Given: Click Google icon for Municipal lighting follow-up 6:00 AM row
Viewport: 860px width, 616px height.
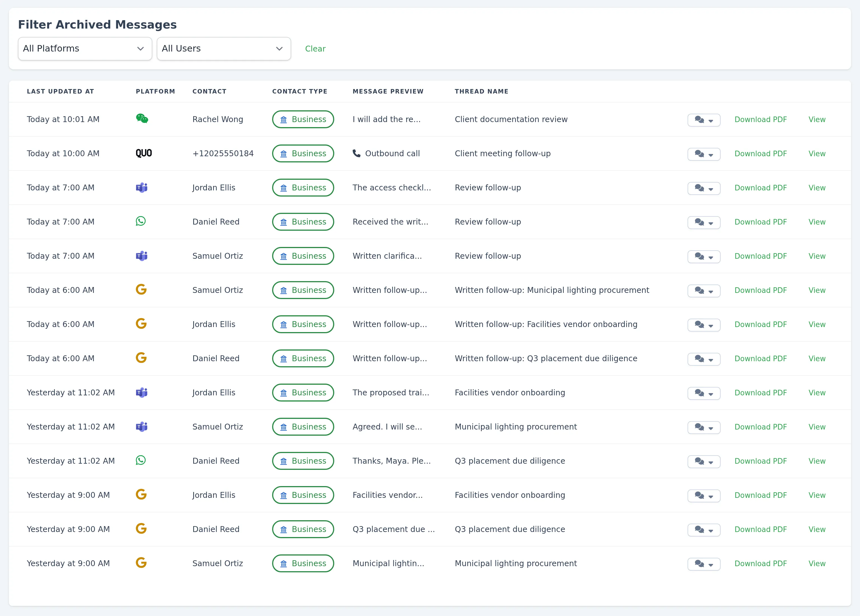Looking at the screenshot, I should pos(141,290).
